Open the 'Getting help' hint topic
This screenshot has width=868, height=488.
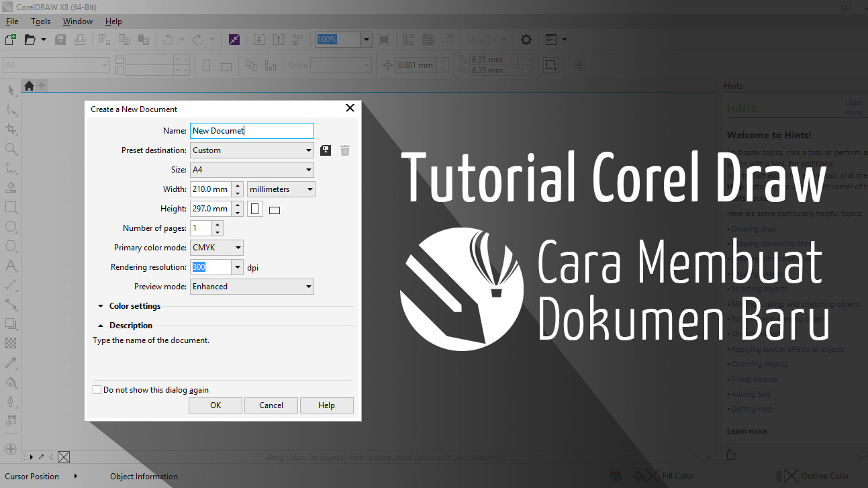[752, 409]
